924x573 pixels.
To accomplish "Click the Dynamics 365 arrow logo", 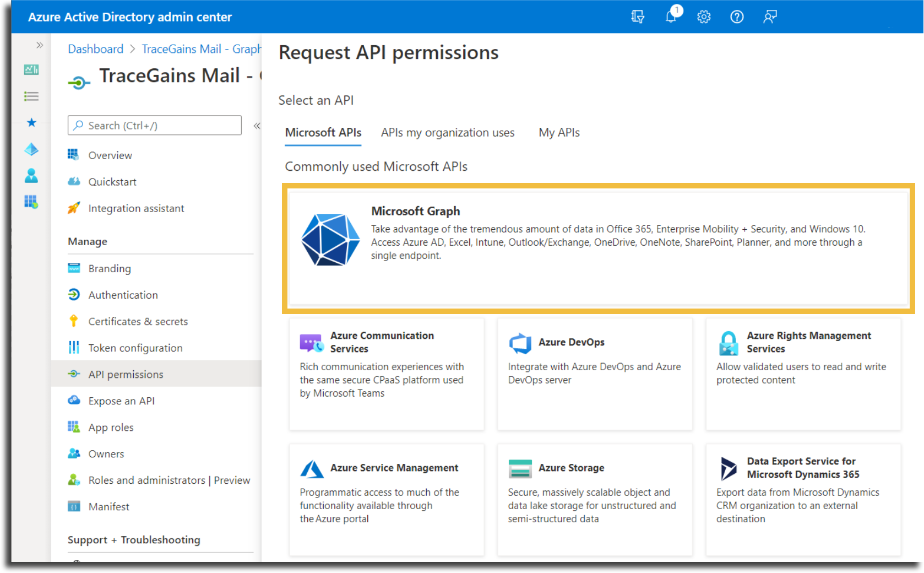I will [x=729, y=468].
